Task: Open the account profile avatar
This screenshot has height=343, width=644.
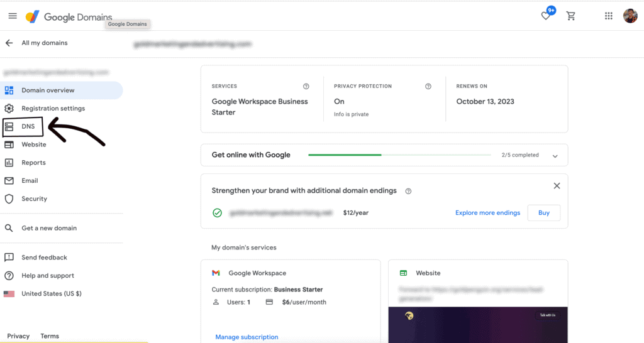Action: [x=630, y=16]
